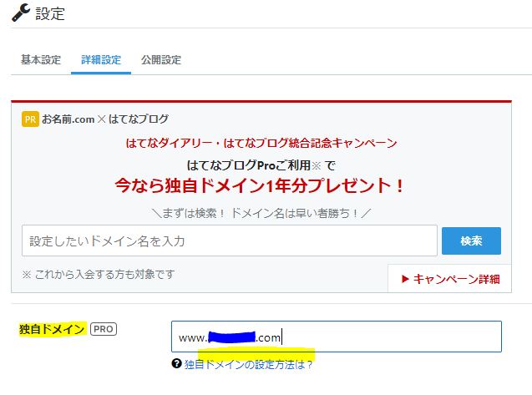Click the question mark help icon
This screenshot has height=395, width=532.
(x=176, y=364)
